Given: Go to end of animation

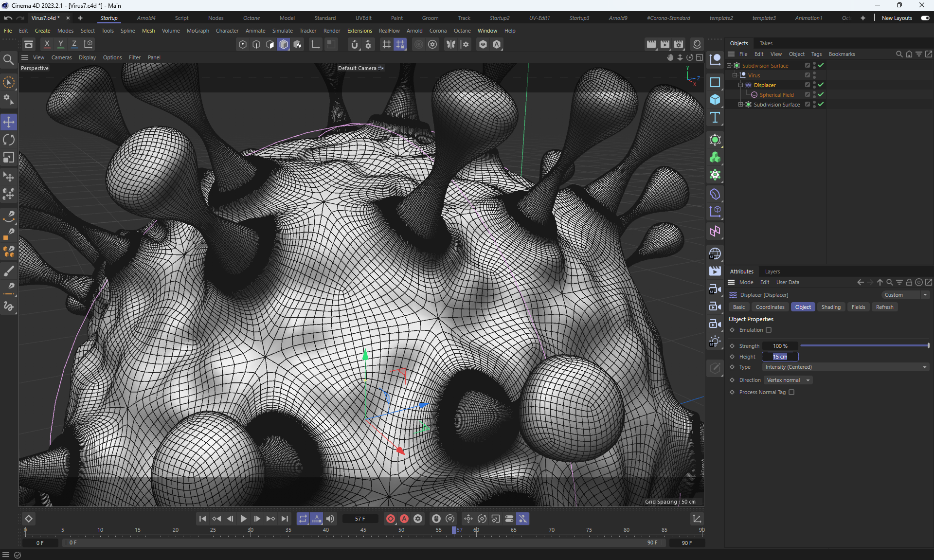Looking at the screenshot, I should (x=285, y=519).
